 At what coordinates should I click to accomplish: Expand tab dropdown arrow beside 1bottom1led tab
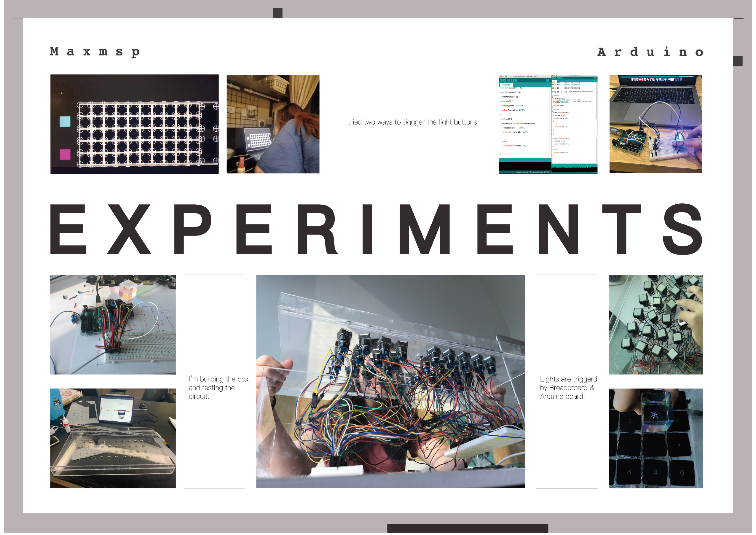(547, 85)
